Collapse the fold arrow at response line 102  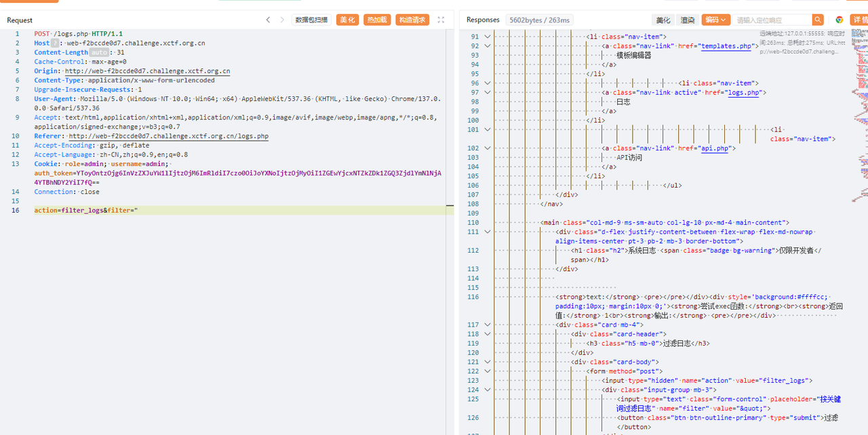click(x=487, y=148)
